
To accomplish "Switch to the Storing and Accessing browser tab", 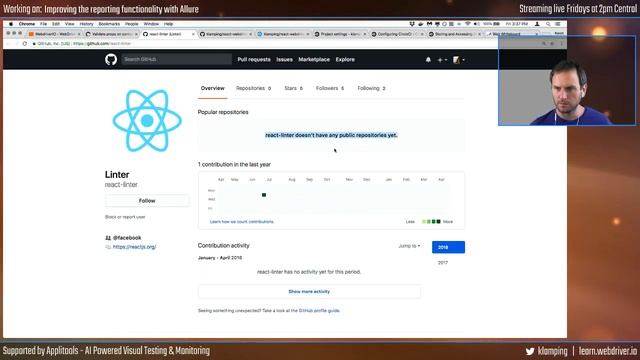I will click(x=453, y=34).
